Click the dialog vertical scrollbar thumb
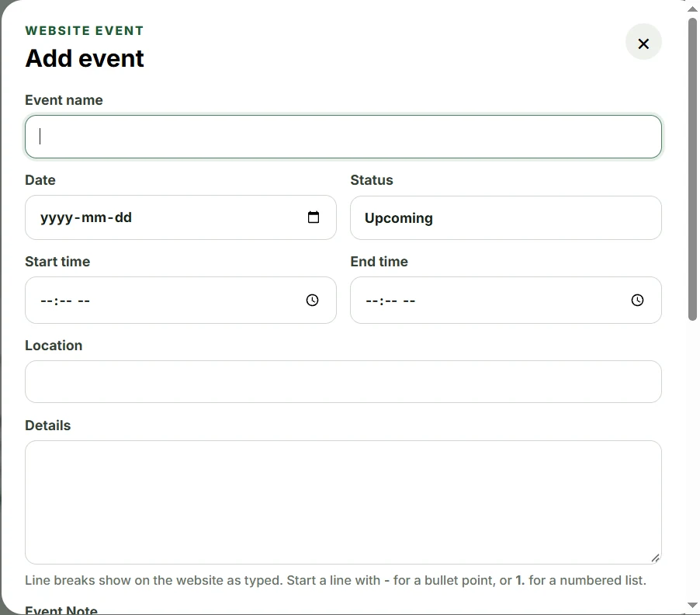 tap(692, 169)
